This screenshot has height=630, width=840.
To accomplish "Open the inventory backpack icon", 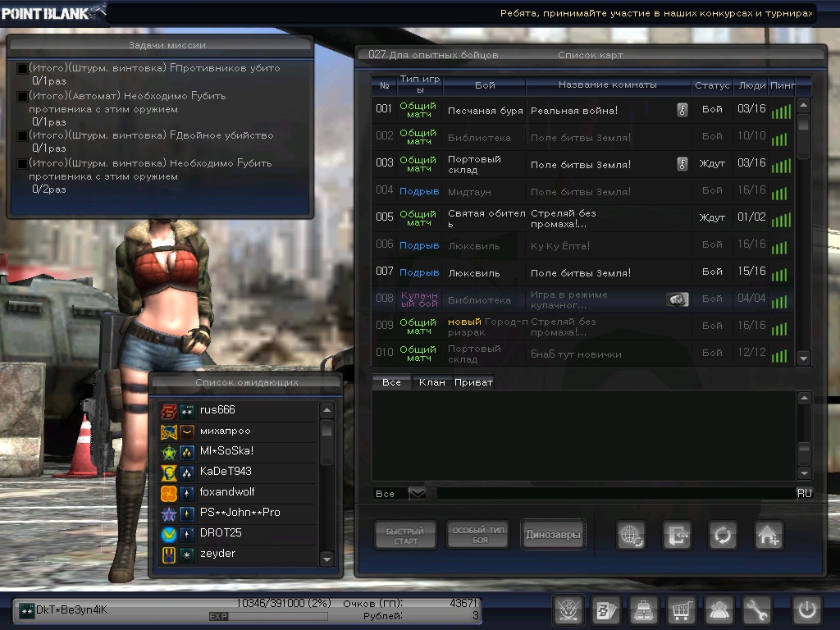I will pos(643,609).
